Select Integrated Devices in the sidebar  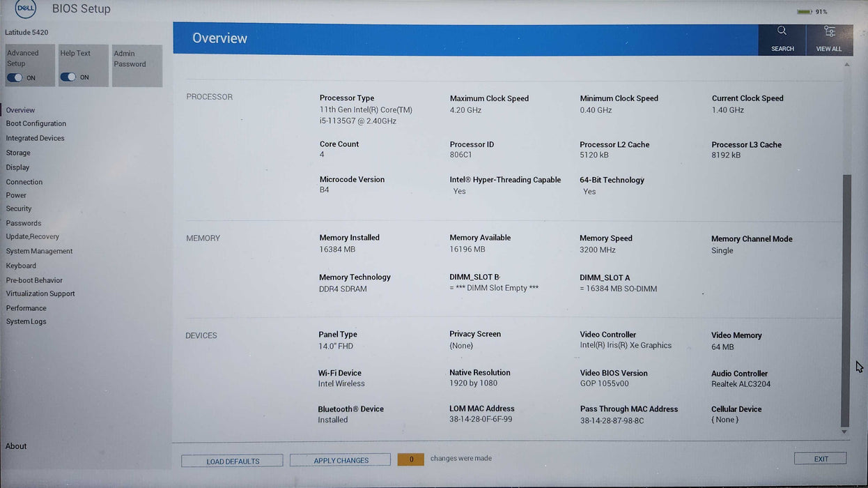click(35, 138)
